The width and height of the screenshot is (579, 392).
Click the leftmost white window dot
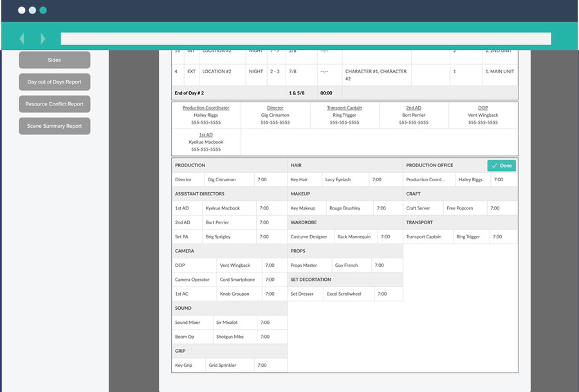[21, 10]
